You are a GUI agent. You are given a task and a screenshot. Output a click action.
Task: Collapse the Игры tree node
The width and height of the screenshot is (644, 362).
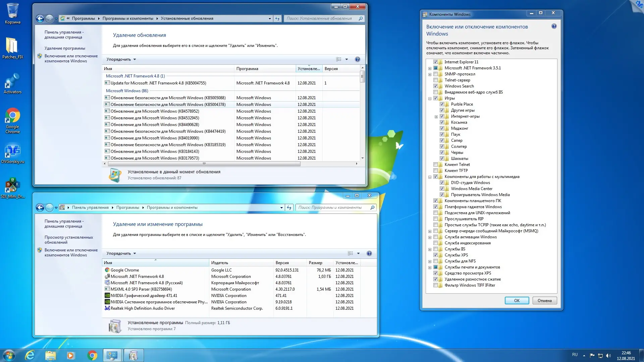pyautogui.click(x=430, y=98)
